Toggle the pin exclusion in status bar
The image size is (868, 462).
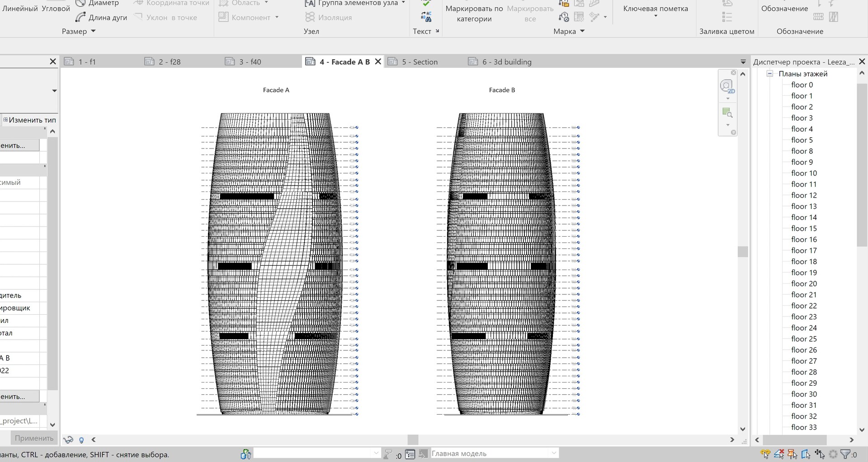click(791, 454)
